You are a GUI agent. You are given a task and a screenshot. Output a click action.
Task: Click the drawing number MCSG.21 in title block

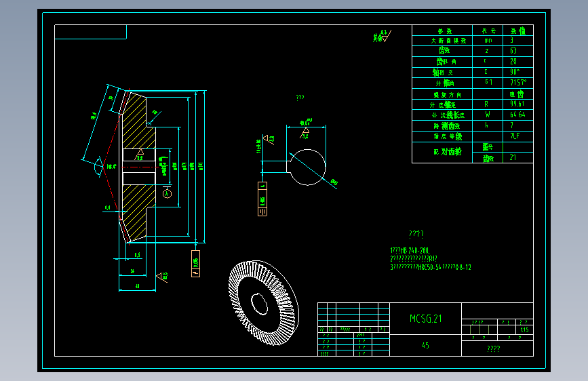[426, 319]
